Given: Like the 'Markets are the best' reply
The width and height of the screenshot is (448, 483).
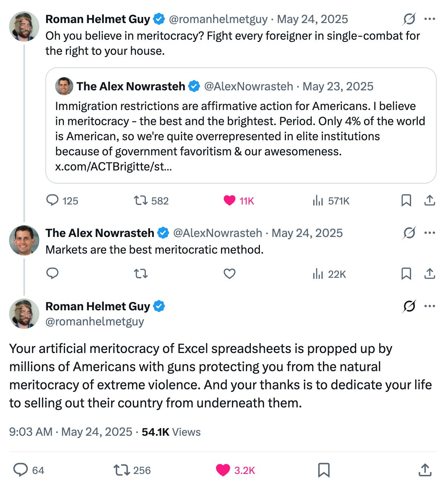Looking at the screenshot, I should 229,274.
